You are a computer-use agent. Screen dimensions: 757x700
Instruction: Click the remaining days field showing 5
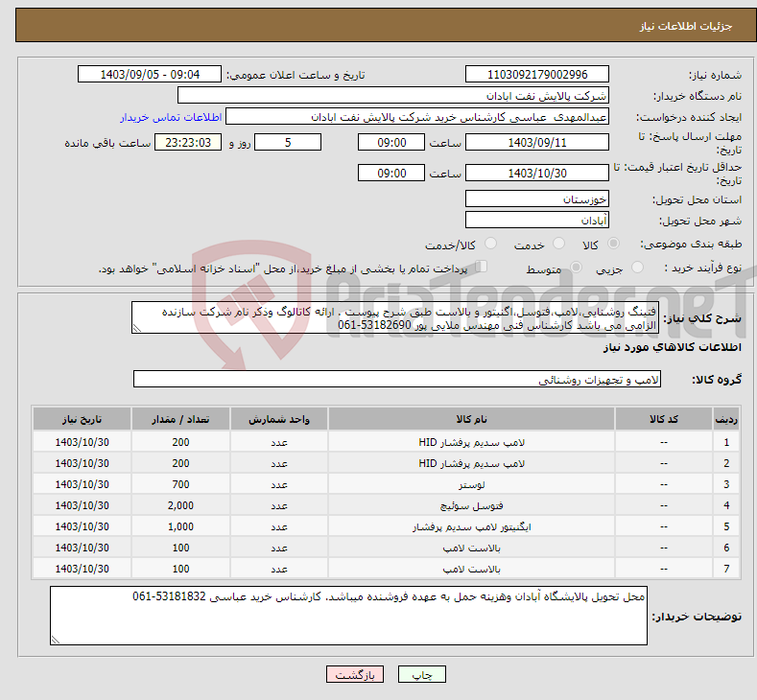288,142
